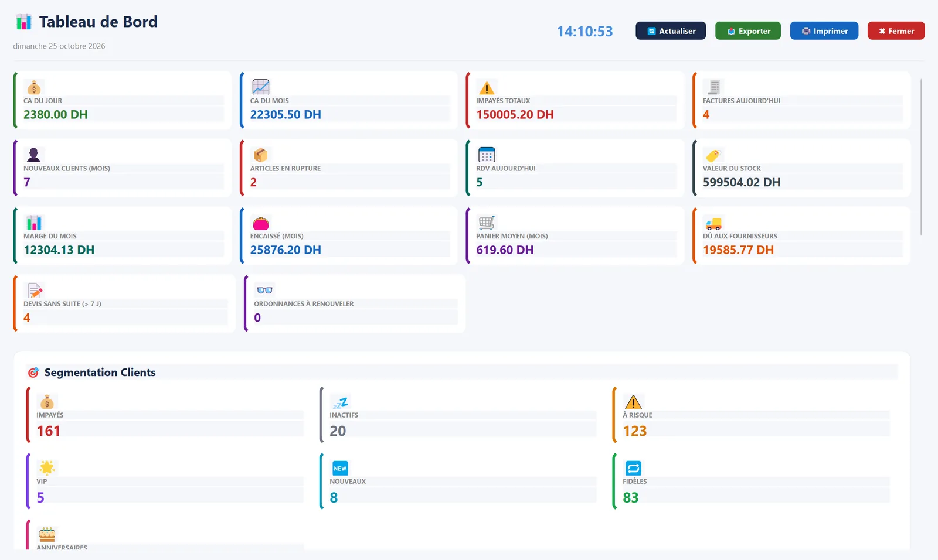Click the target icon beside Segmentation Clients

click(x=34, y=373)
